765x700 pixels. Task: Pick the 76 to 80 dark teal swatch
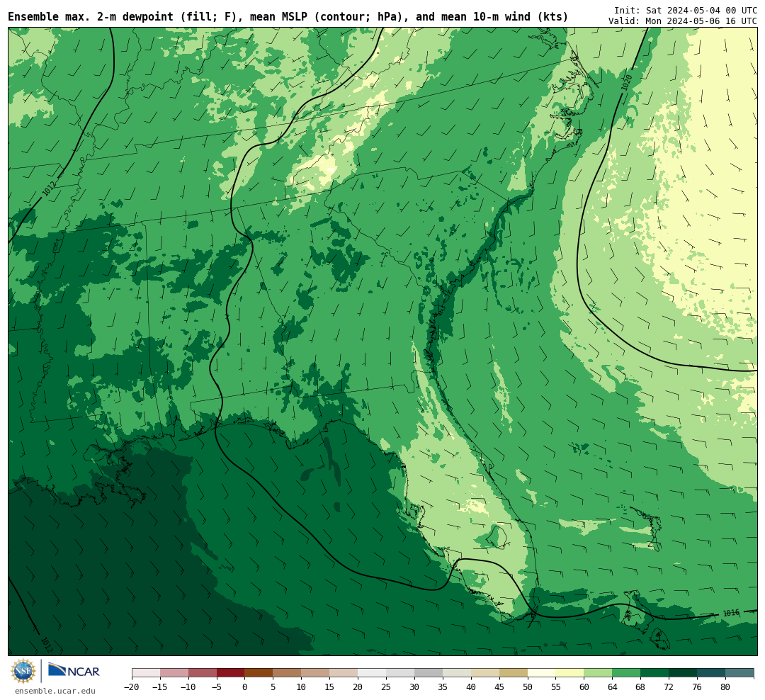712,673
